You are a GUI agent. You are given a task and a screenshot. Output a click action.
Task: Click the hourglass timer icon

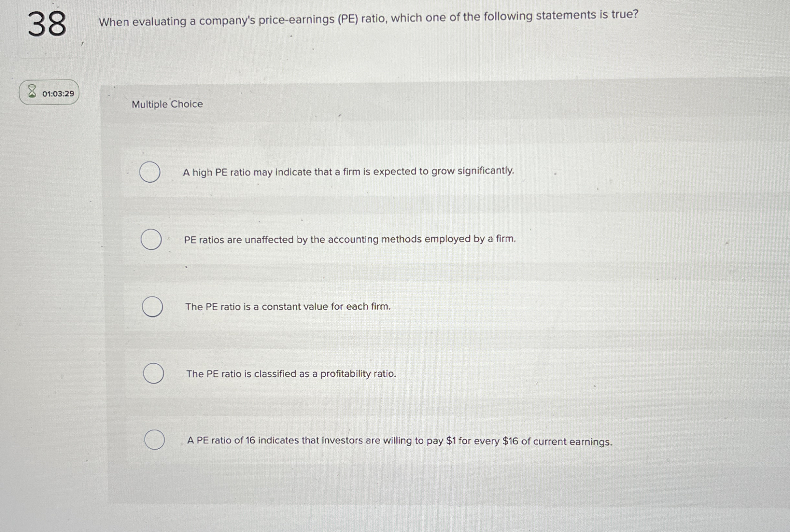click(32, 91)
